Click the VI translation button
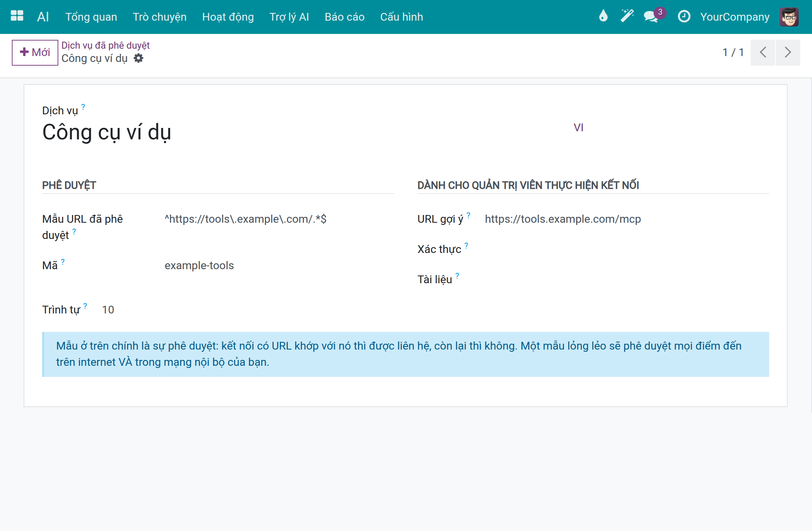The width and height of the screenshot is (812, 531). pos(578,128)
